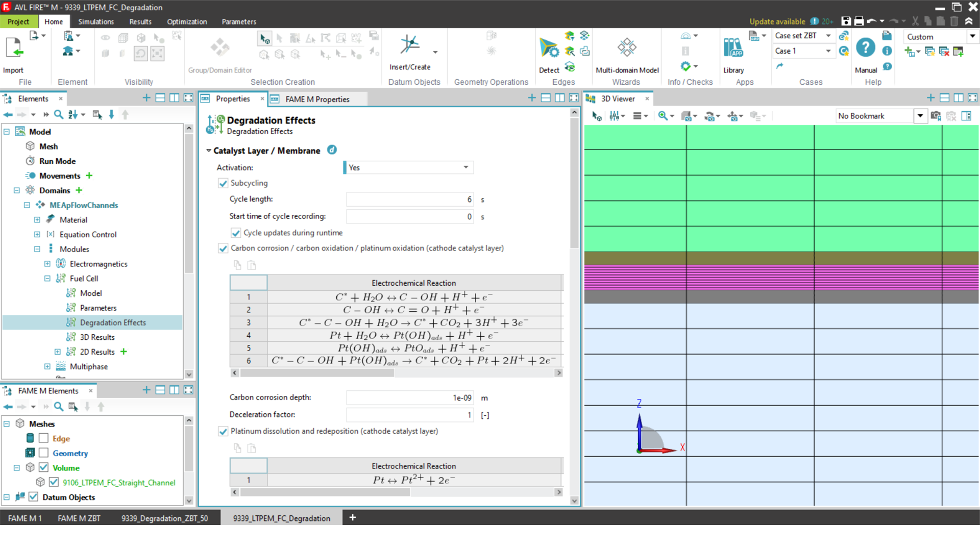This screenshot has width=980, height=551.
Task: Select the Run Mode tree item
Action: [x=57, y=161]
